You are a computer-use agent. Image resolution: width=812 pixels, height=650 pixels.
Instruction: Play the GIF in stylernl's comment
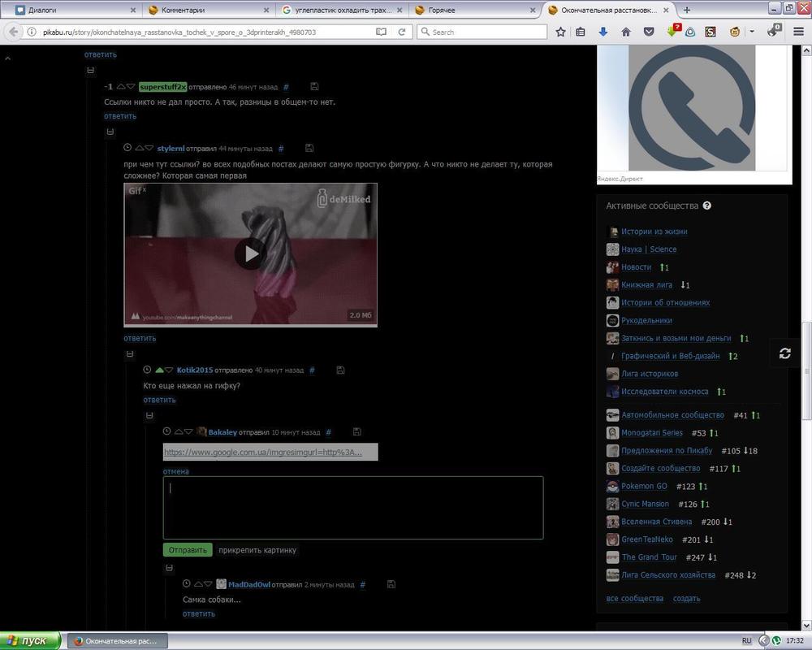[x=250, y=254]
